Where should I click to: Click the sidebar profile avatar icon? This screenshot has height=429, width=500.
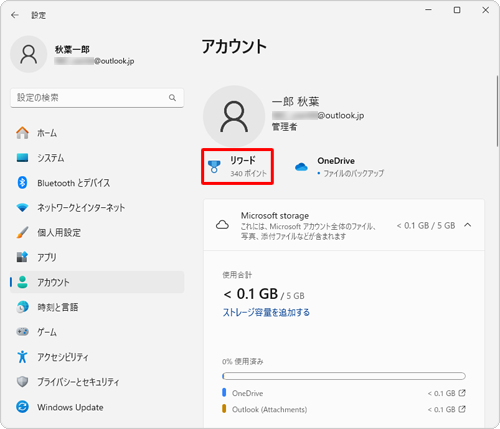pos(29,54)
